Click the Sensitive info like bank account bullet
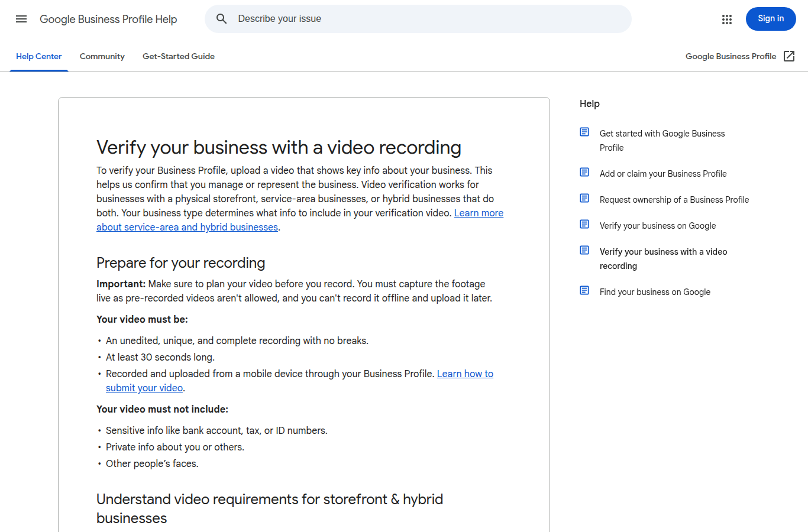The image size is (808, 532). pos(216,430)
